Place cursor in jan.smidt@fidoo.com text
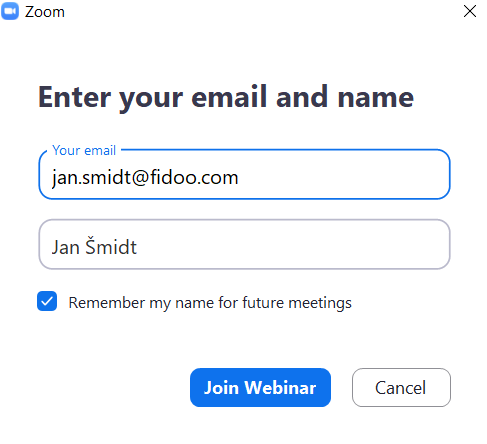Image resolution: width=487 pixels, height=444 pixels. 145,177
